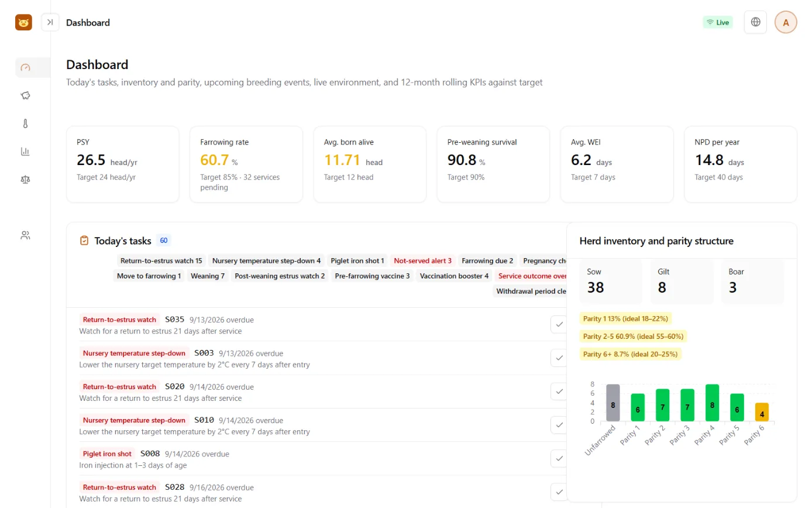Viewport: 812px width, 508px height.
Task: Open the language globe button
Action: tap(755, 22)
